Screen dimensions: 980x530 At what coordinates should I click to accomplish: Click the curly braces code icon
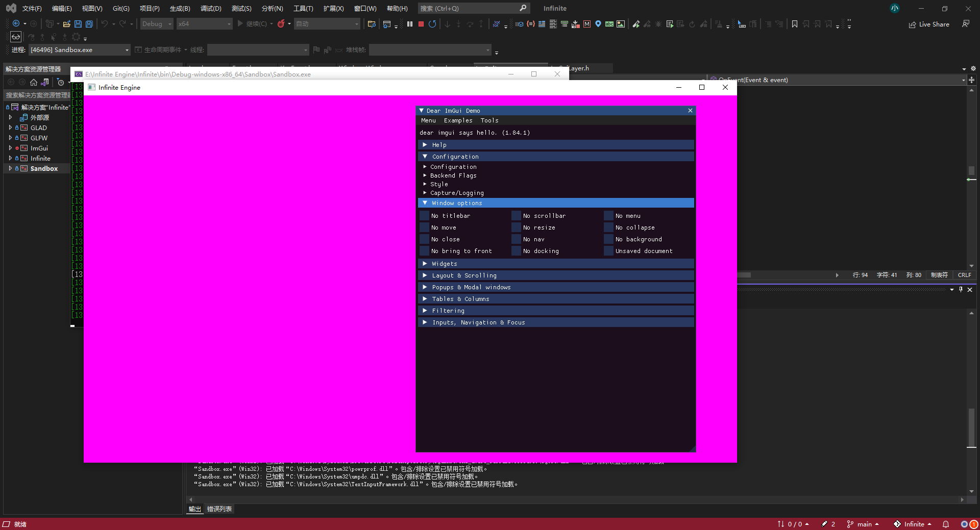531,23
